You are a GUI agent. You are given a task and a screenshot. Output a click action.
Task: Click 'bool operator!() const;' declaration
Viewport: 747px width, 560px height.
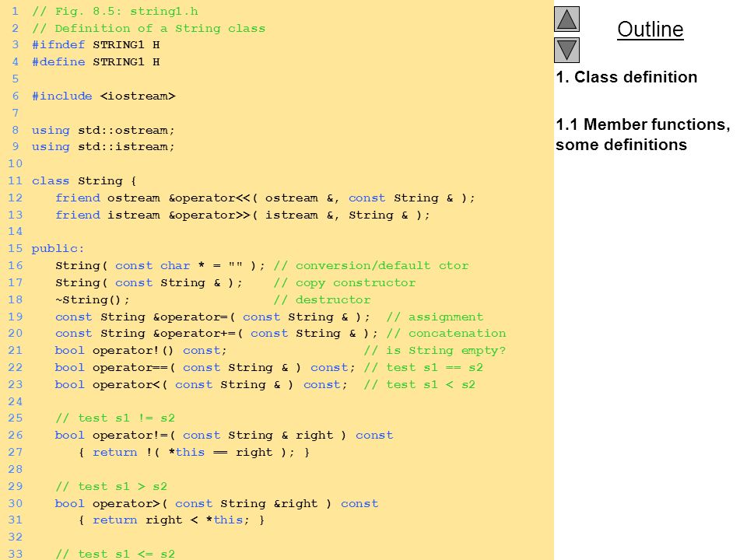point(141,351)
